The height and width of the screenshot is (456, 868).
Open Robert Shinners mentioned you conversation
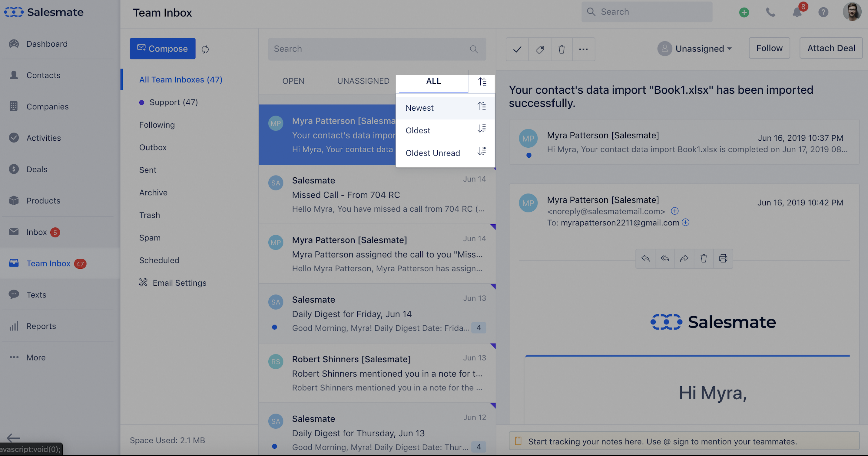coord(377,373)
